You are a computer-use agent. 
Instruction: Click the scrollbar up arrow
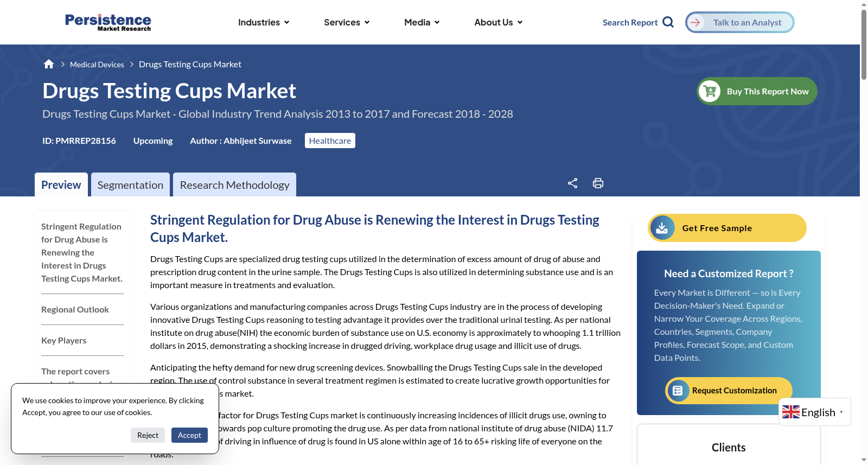pyautogui.click(x=864, y=4)
